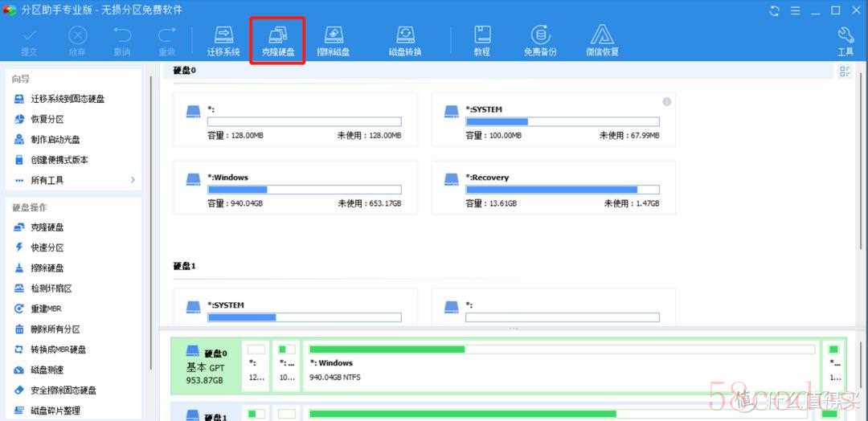Click the 硬盘1 section heading
The image size is (868, 421).
coord(184,266)
